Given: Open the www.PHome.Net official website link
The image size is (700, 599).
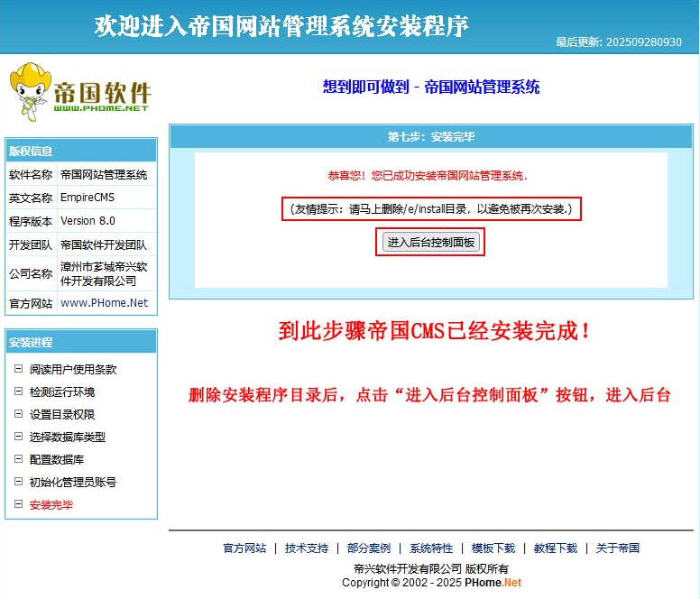Looking at the screenshot, I should (104, 303).
